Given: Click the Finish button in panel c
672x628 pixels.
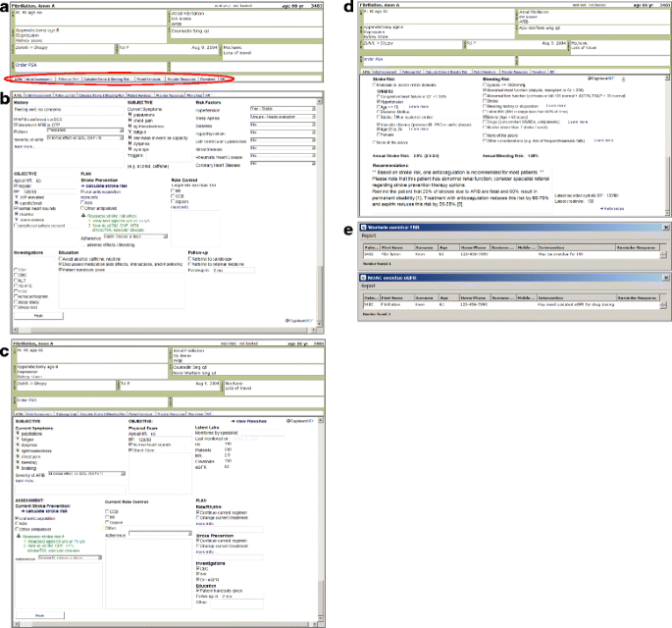Looking at the screenshot, I should 39,615.
